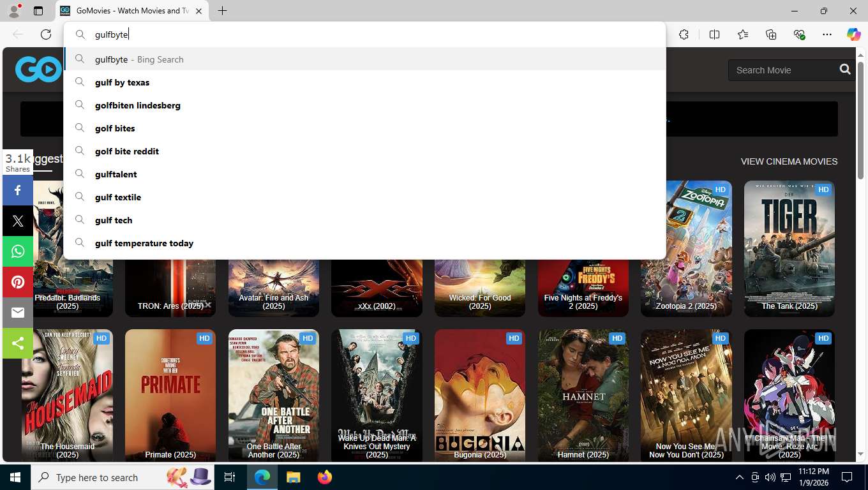Open the green share more button
Screen dimensions: 868x490
click(18, 343)
